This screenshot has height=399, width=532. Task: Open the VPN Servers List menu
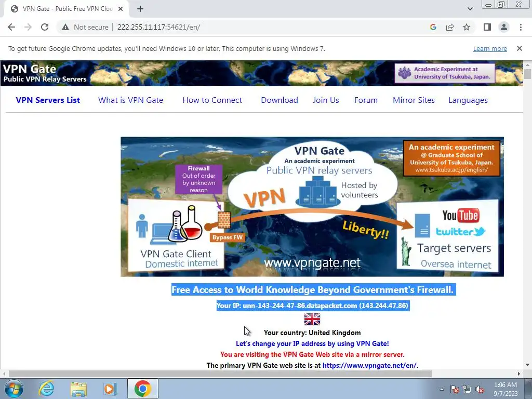pyautogui.click(x=48, y=100)
